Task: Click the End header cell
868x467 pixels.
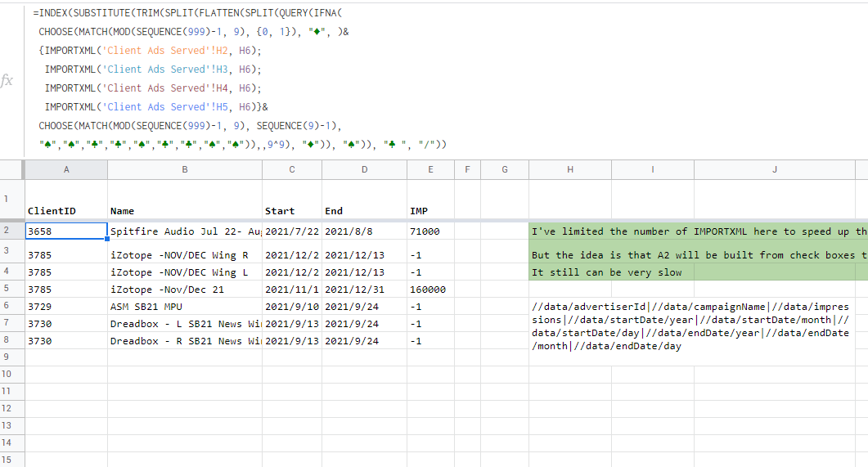Action: (364, 200)
